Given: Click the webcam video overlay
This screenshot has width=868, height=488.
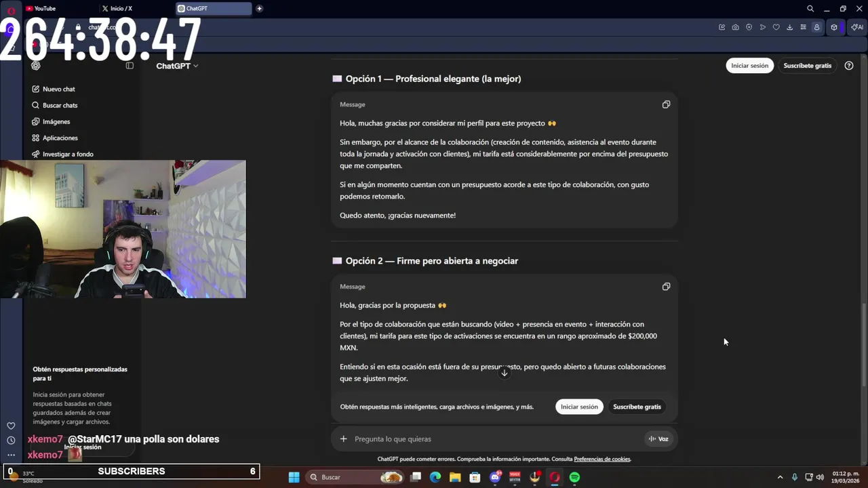Looking at the screenshot, I should (123, 229).
